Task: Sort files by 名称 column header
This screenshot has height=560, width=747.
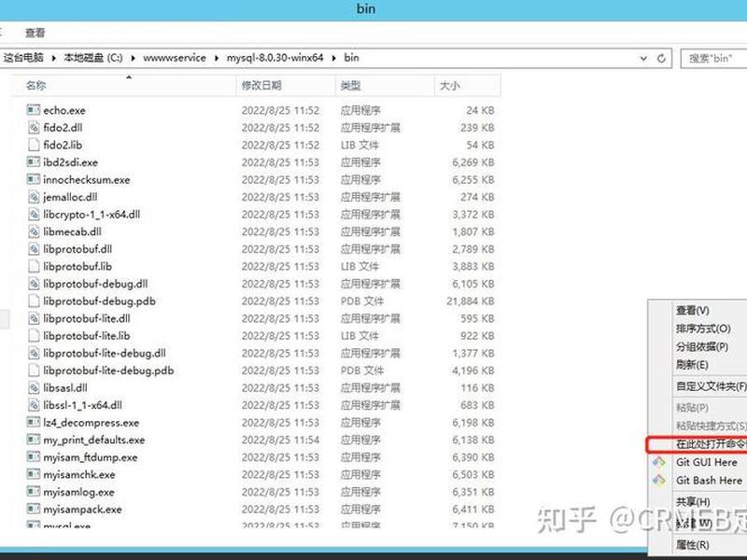Action: point(124,86)
